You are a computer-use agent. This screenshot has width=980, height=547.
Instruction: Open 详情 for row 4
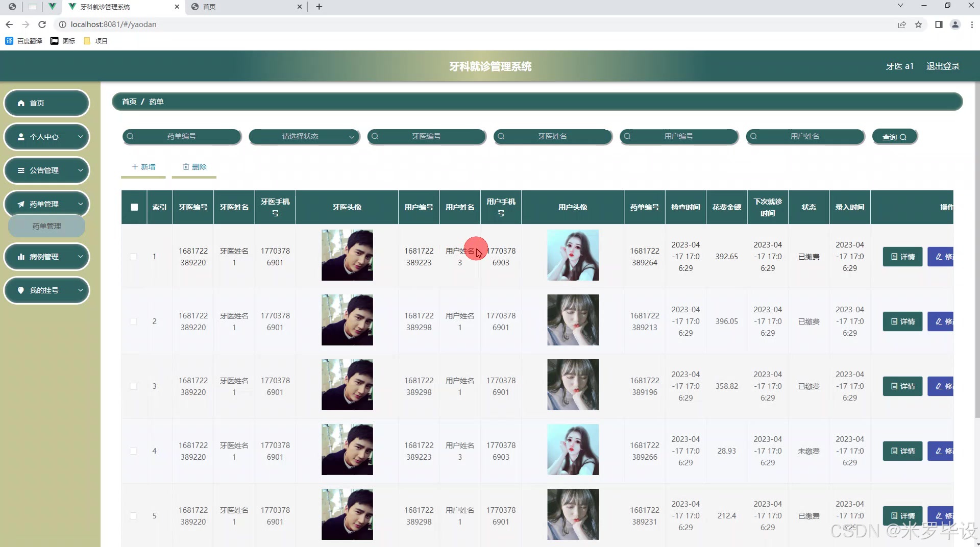pos(902,451)
